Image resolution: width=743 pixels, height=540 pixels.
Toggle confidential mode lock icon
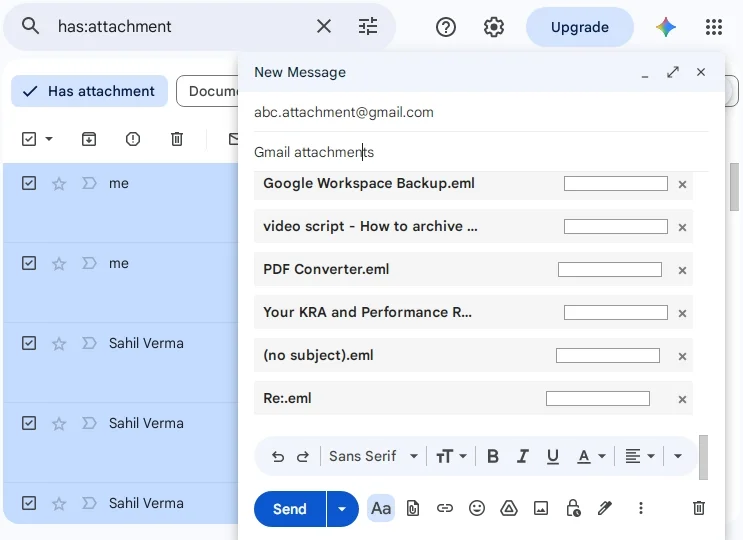coord(573,508)
